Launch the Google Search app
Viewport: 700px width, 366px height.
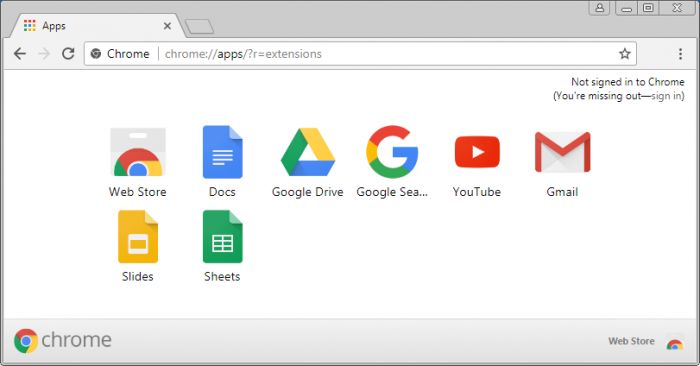click(x=392, y=152)
